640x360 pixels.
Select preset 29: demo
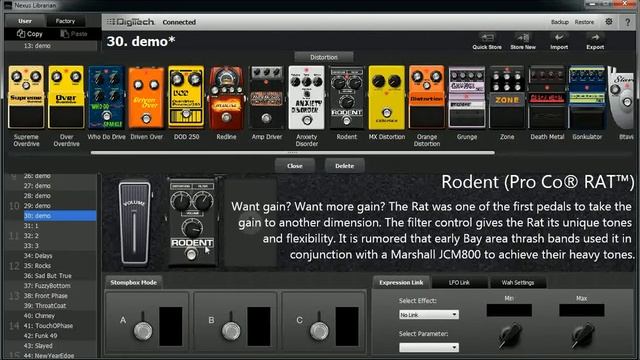tap(60, 206)
